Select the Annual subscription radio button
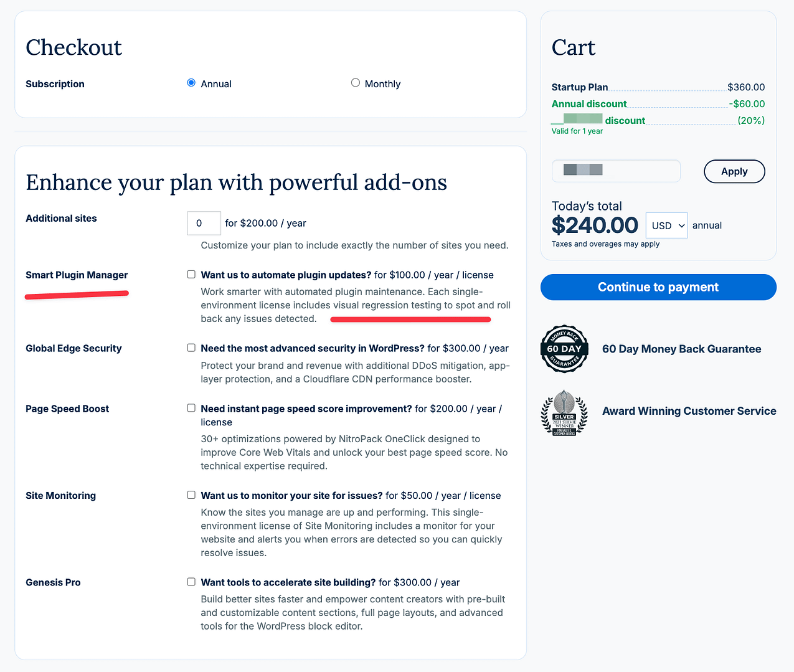This screenshot has height=672, width=794. [x=191, y=83]
